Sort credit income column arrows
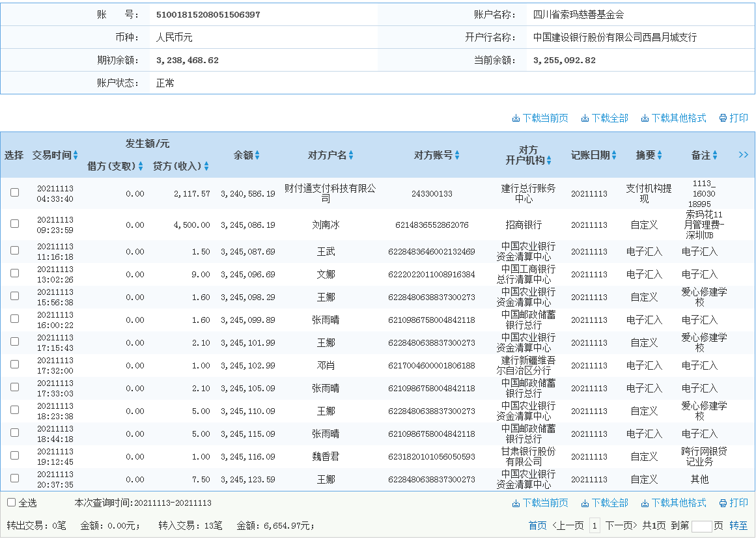756x539 pixels. (206, 167)
